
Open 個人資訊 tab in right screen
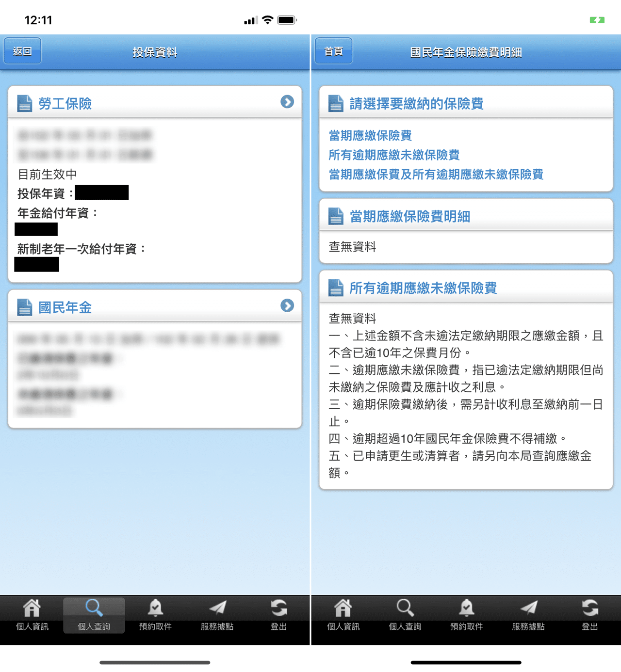pos(343,615)
